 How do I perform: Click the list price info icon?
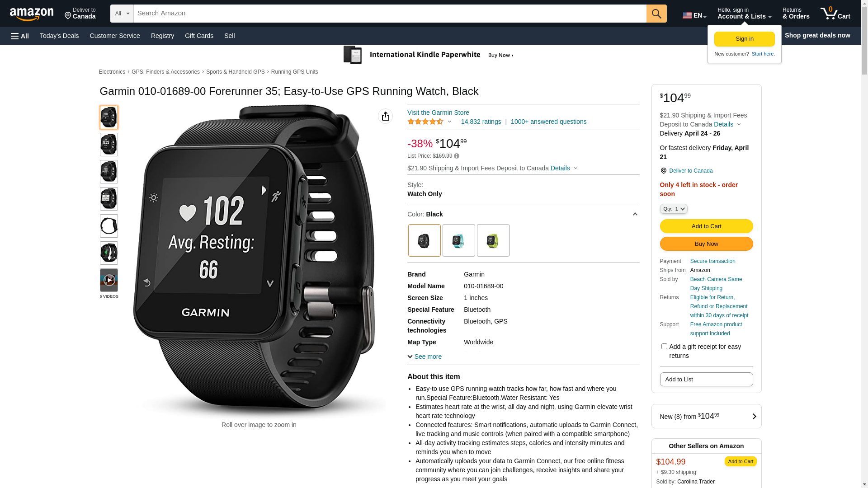[x=457, y=156]
